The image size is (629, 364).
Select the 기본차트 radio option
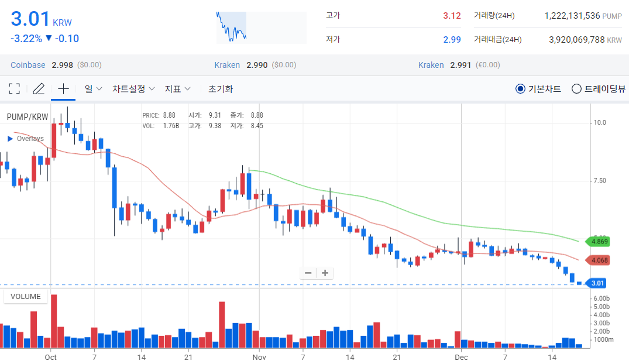pyautogui.click(x=520, y=89)
